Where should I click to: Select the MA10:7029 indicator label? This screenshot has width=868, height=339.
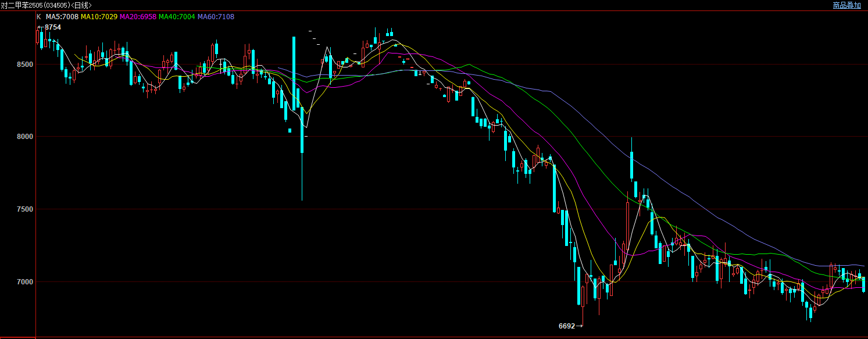point(99,17)
